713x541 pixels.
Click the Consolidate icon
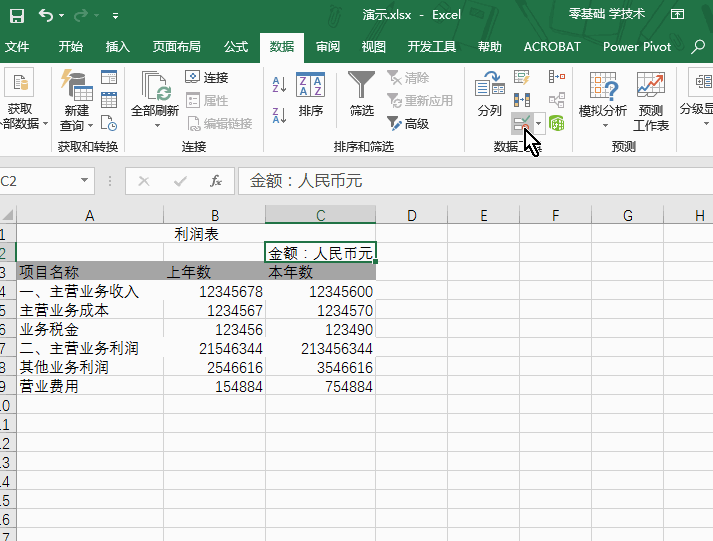point(557,76)
